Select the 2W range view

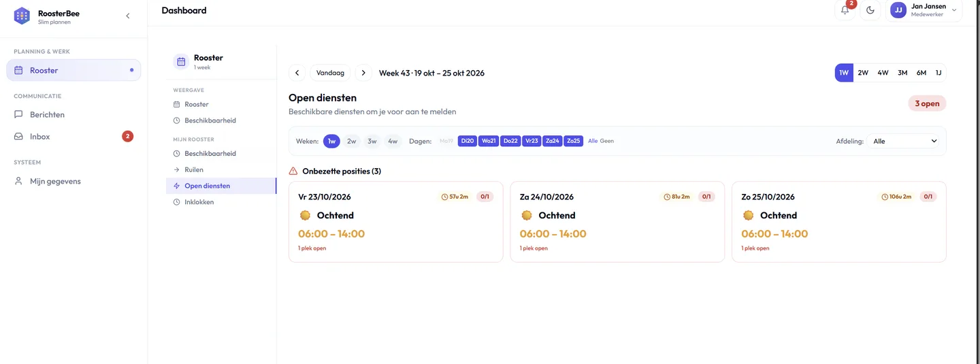(x=863, y=73)
